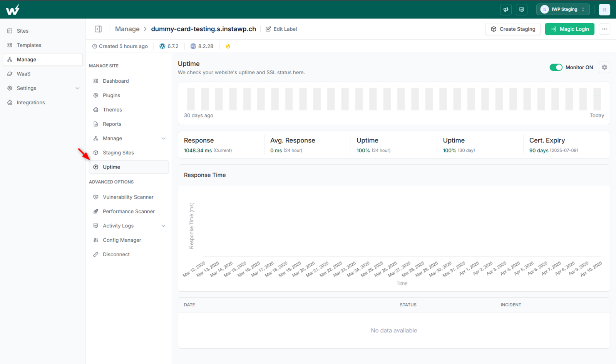Select Uptime in Manage Site menu
Viewport: 616px width, 364px height.
(x=129, y=167)
